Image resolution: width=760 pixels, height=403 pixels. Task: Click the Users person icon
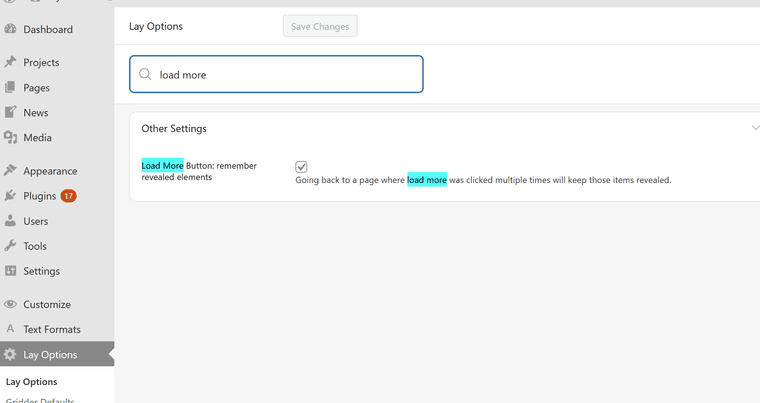pos(10,221)
